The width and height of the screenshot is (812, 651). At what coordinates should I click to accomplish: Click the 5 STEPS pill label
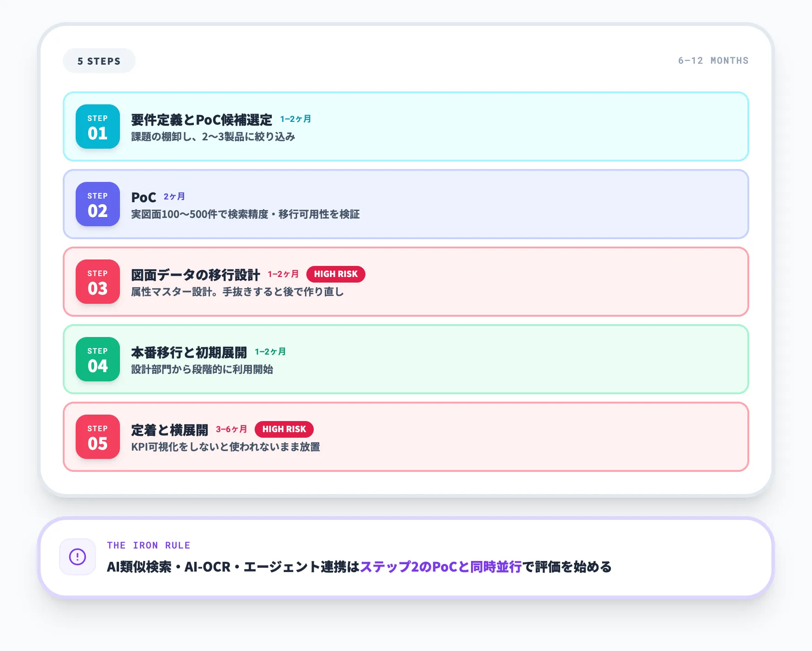click(x=99, y=60)
